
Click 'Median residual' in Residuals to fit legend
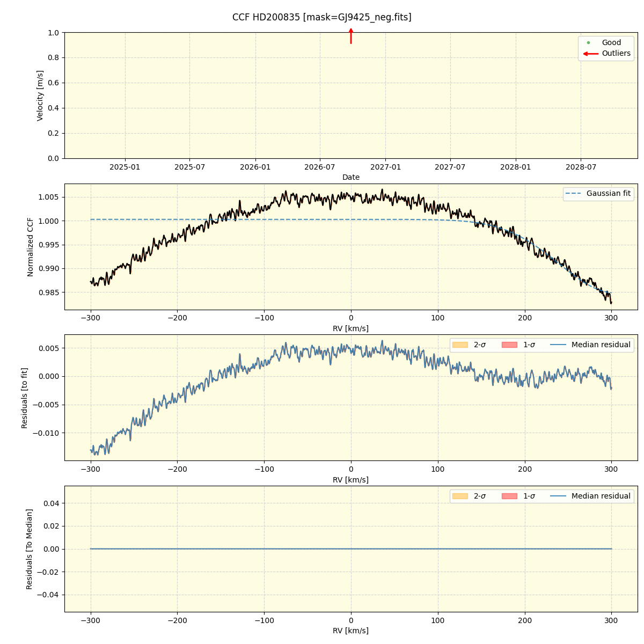(x=601, y=345)
